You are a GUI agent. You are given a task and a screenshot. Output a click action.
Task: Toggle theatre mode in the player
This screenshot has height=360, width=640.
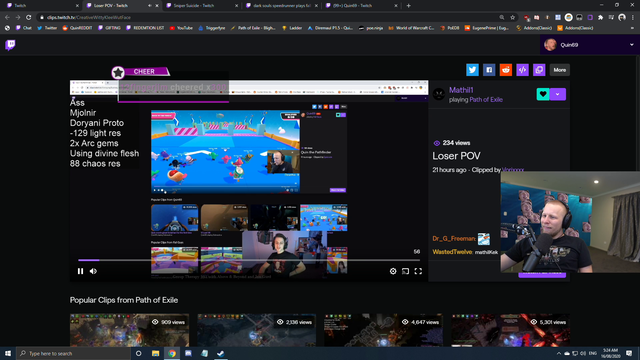(x=405, y=271)
